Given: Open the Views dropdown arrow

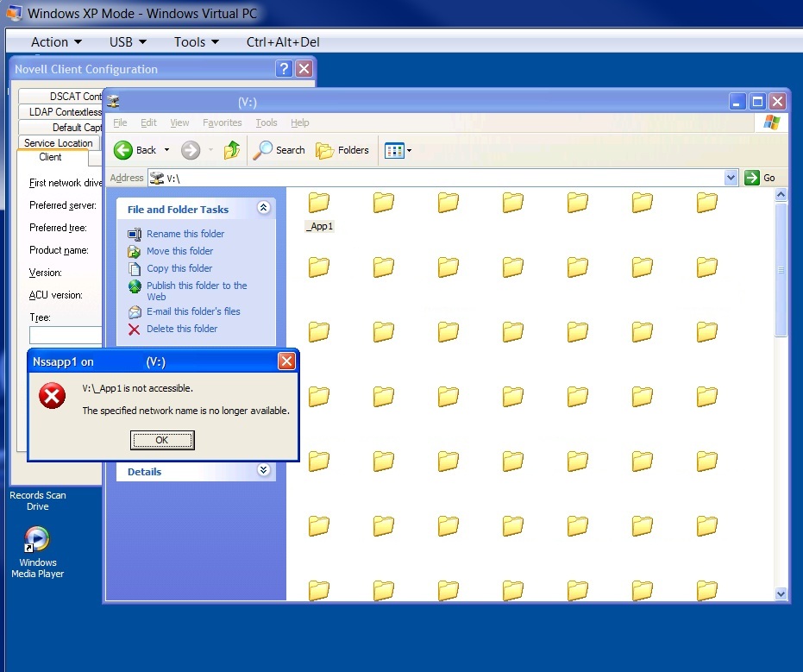Looking at the screenshot, I should (409, 151).
